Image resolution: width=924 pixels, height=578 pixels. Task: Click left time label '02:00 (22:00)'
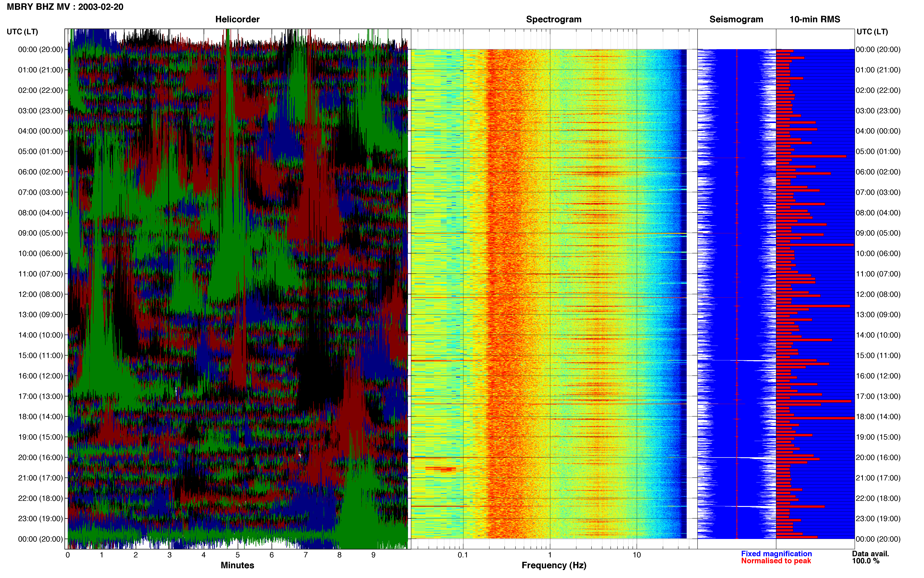tap(41, 90)
